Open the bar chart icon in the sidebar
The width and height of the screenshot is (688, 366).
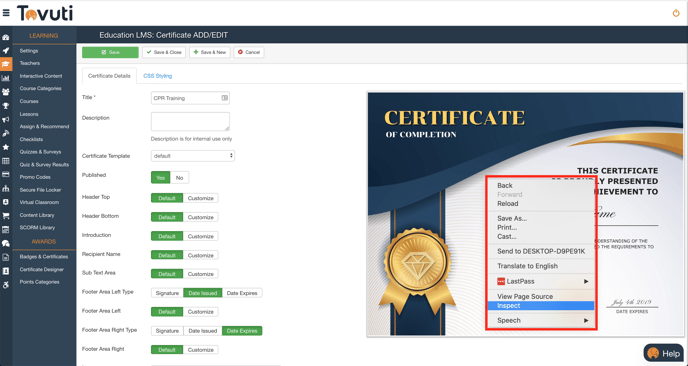point(6,78)
